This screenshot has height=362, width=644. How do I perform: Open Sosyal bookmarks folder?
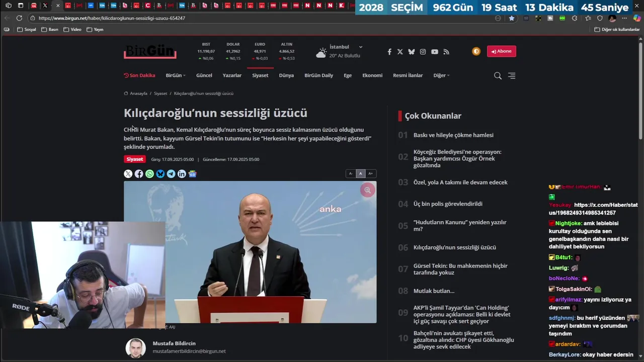[x=27, y=30]
